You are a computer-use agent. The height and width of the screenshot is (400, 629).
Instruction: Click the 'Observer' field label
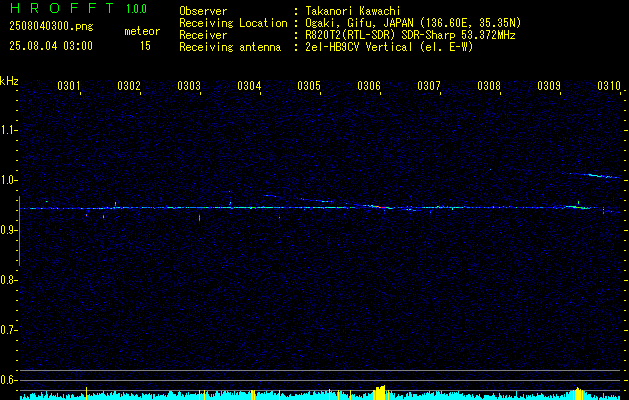203,11
